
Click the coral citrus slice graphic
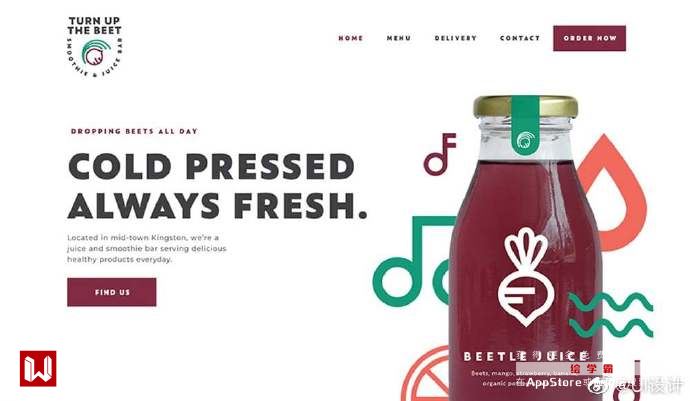(425, 374)
